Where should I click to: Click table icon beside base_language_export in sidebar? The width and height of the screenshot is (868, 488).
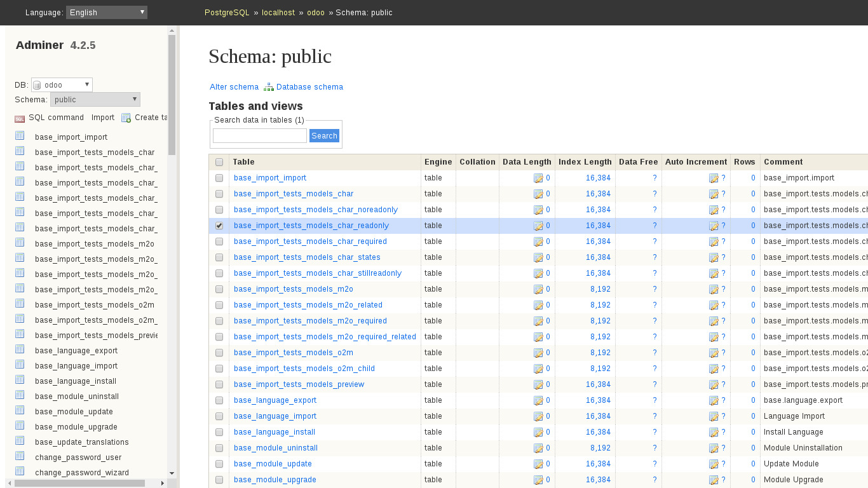[20, 349]
